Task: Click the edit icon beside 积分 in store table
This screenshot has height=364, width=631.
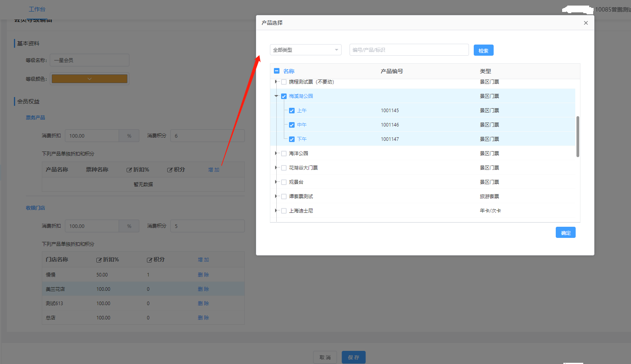Action: [x=149, y=260]
